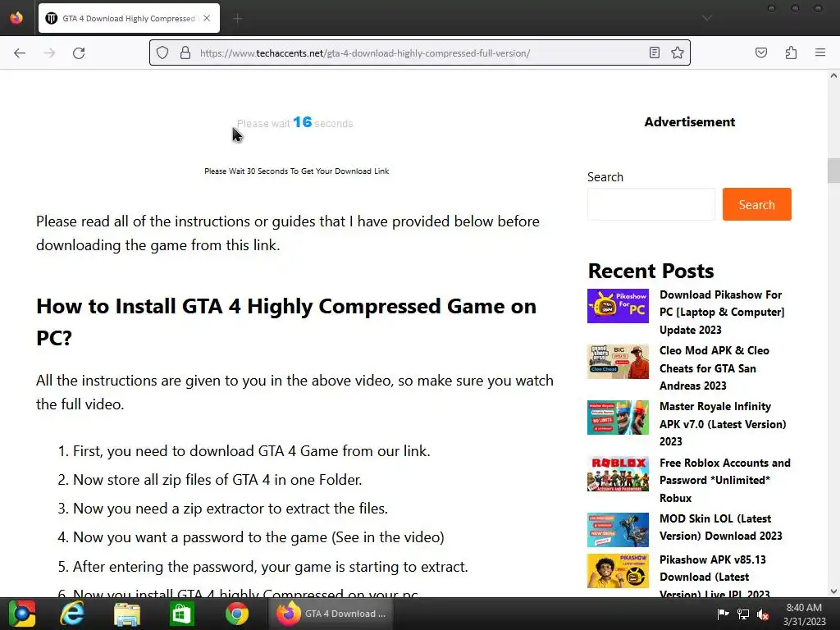Click the address bar URL field
840x630 pixels.
(x=421, y=53)
